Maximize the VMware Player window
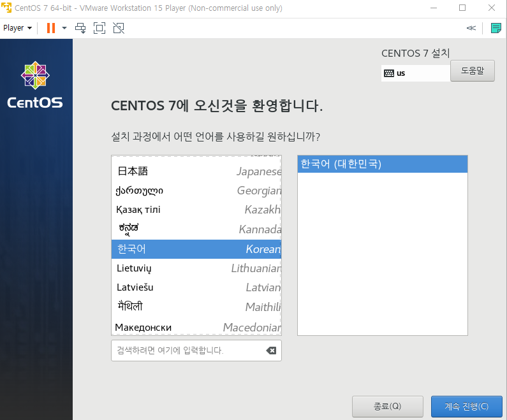507x420 pixels. point(462,8)
